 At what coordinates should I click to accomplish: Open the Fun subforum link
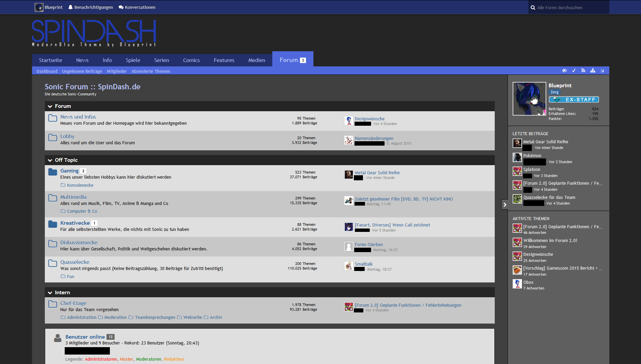[70, 276]
